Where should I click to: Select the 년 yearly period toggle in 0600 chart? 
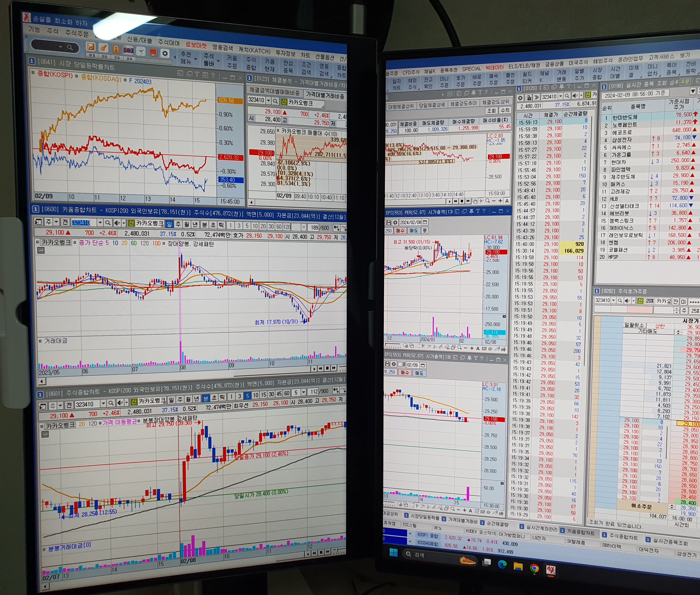[195, 225]
